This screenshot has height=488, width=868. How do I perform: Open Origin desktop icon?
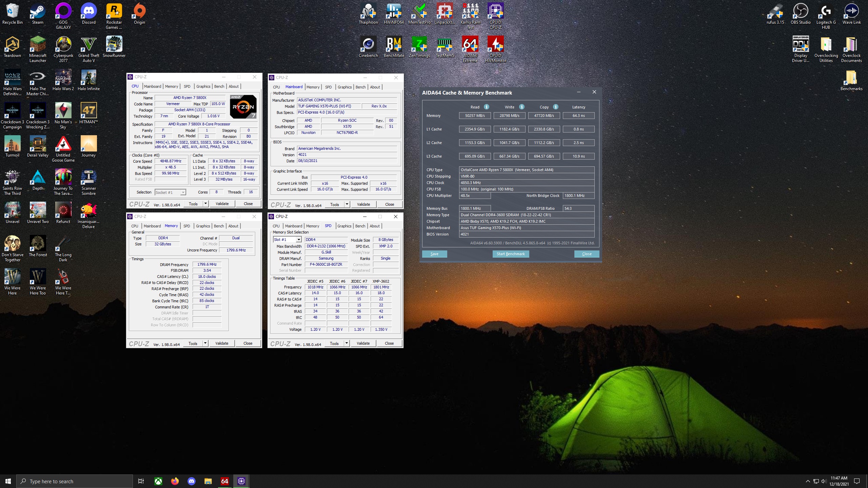(139, 14)
